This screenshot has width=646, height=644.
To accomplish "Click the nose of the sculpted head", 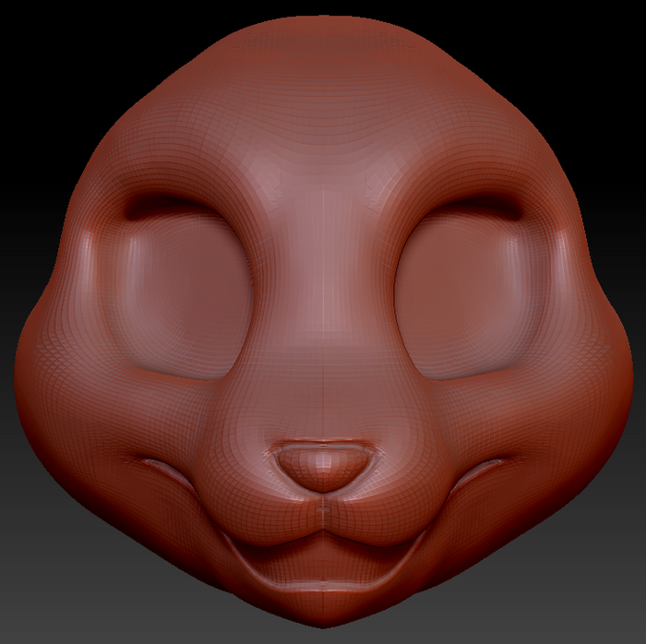I will point(323,468).
